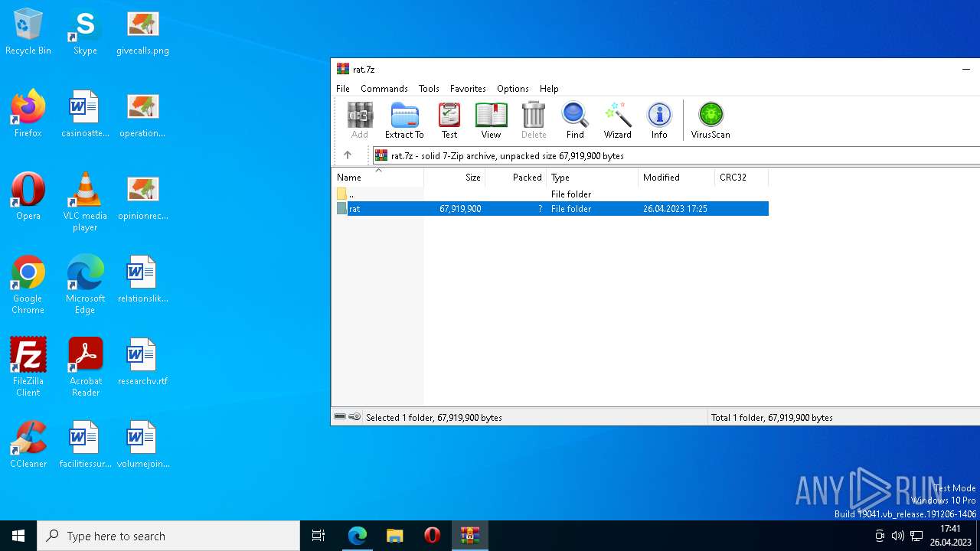Open the Windows Start menu
The image size is (980, 551).
(18, 536)
